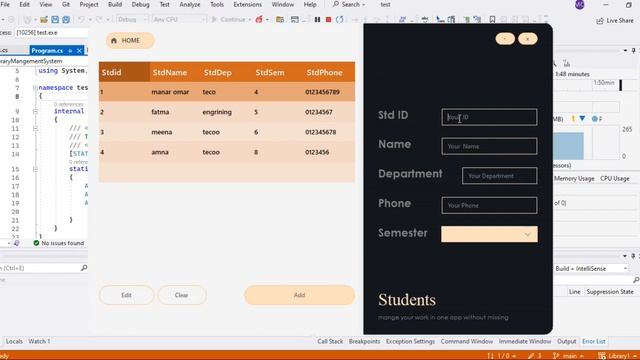
Task: Open the Test menu
Action: [x=164, y=4]
